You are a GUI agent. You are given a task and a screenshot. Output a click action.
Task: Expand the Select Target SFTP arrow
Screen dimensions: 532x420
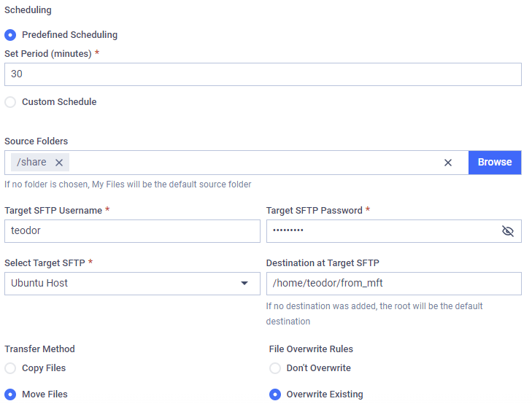pyautogui.click(x=244, y=283)
